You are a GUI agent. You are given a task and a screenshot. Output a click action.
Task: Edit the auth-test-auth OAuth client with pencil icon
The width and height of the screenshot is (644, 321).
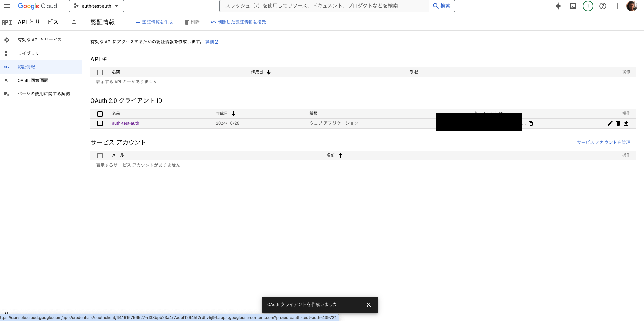tap(610, 123)
